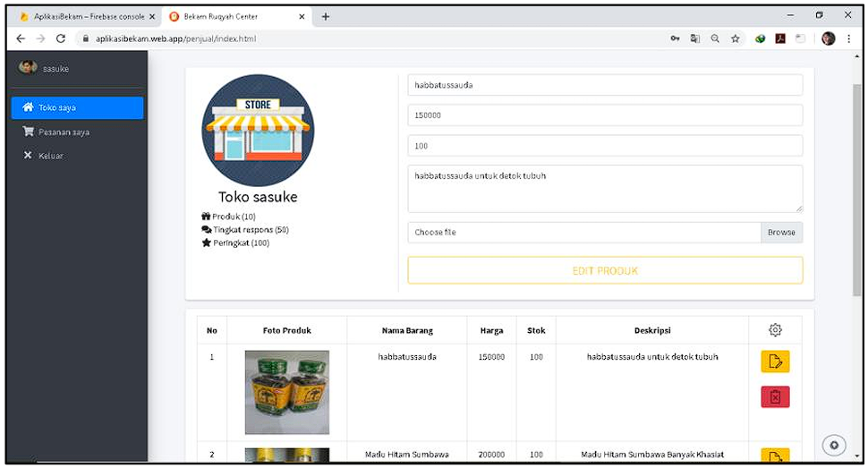The height and width of the screenshot is (468, 868).
Task: Bookmark page with the star icon
Action: [x=735, y=38]
